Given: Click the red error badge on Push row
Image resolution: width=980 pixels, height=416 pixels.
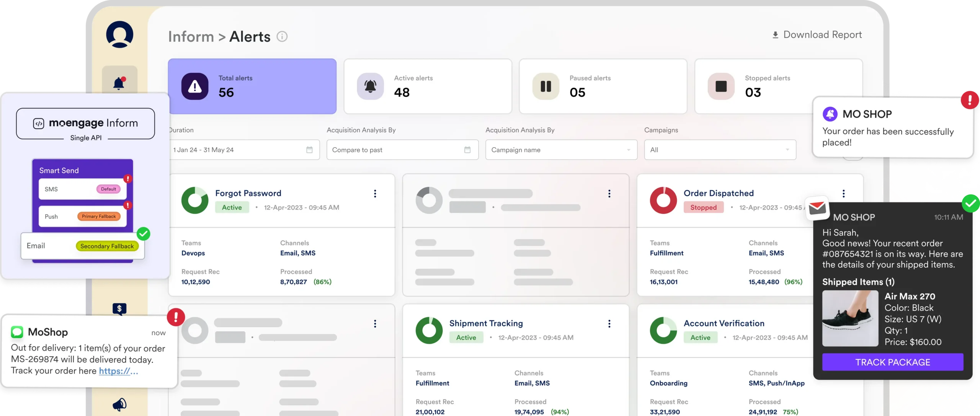Looking at the screenshot, I should (128, 206).
